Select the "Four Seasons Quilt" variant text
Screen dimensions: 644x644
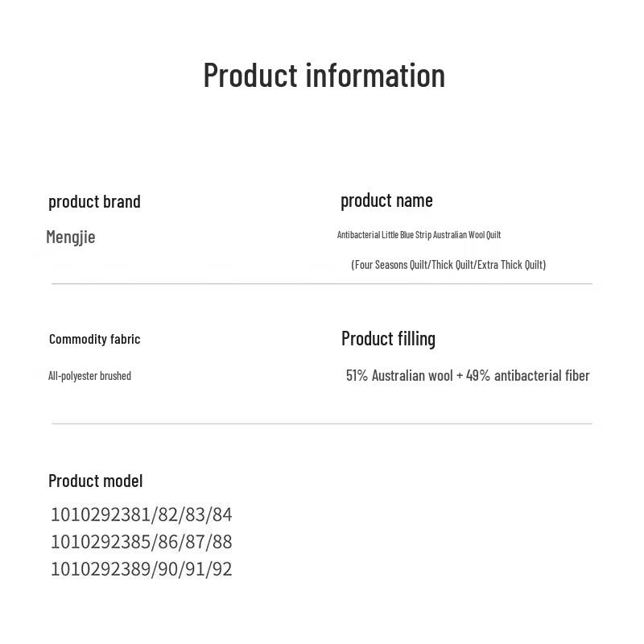click(x=391, y=265)
